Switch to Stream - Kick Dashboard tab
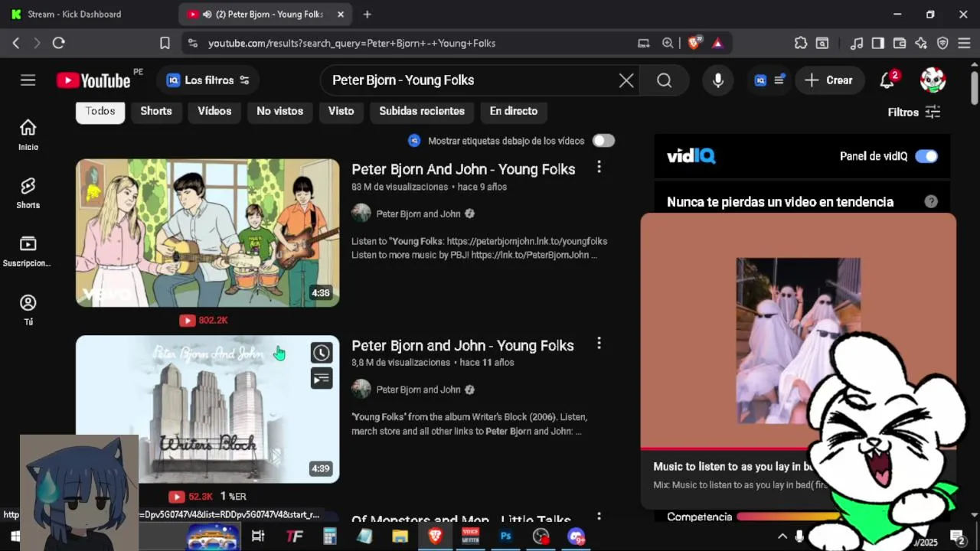 coord(76,14)
